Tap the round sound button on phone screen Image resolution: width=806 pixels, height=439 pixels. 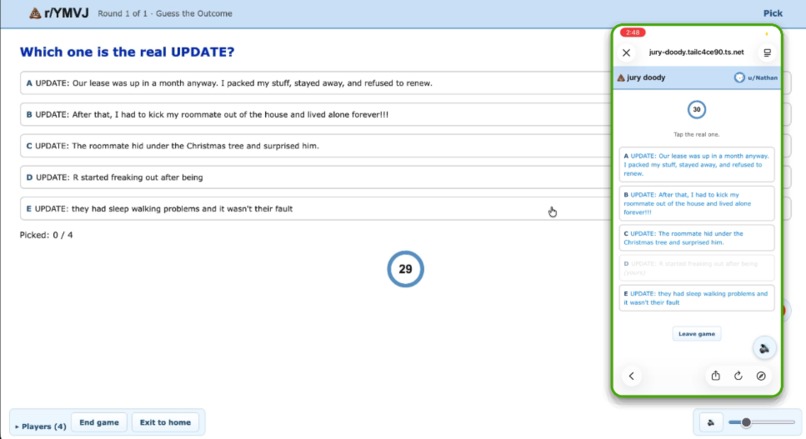coord(764,348)
